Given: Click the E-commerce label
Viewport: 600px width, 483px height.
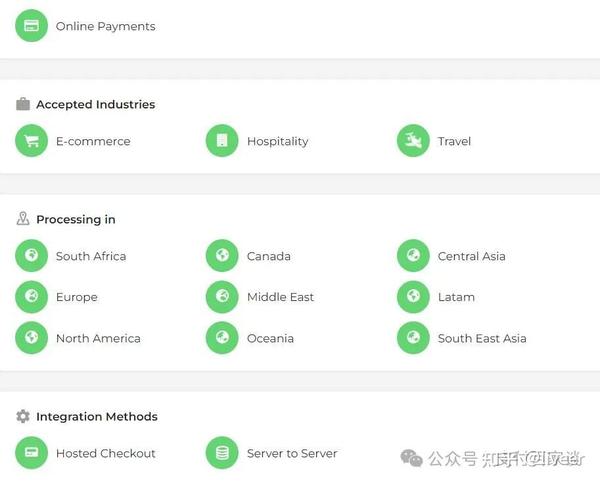Looking at the screenshot, I should (x=93, y=141).
